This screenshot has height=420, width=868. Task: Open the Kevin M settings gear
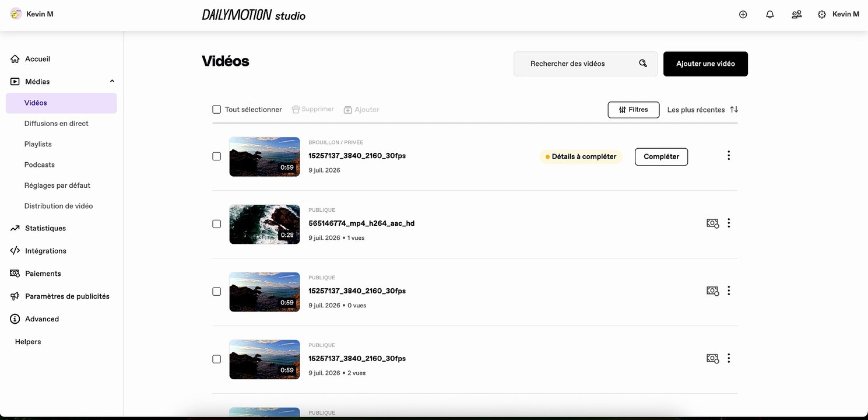(x=822, y=15)
